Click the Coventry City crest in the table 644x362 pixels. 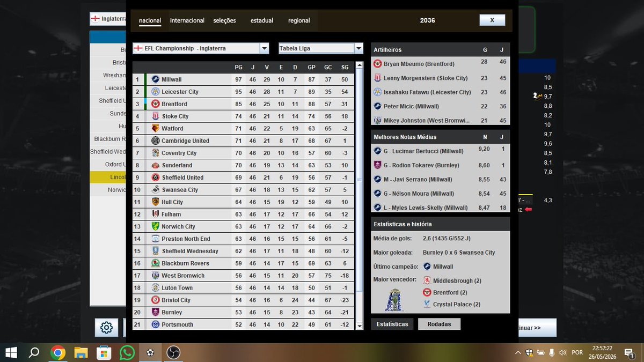pos(156,153)
